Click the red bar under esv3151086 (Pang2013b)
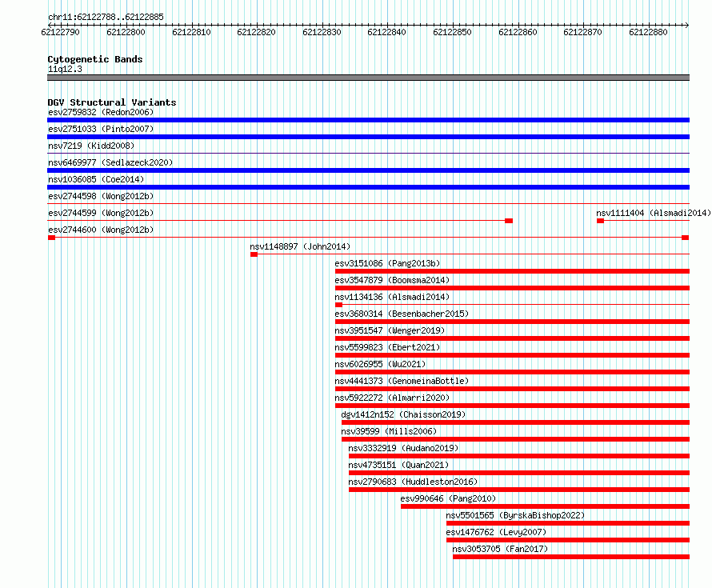 pos(512,271)
